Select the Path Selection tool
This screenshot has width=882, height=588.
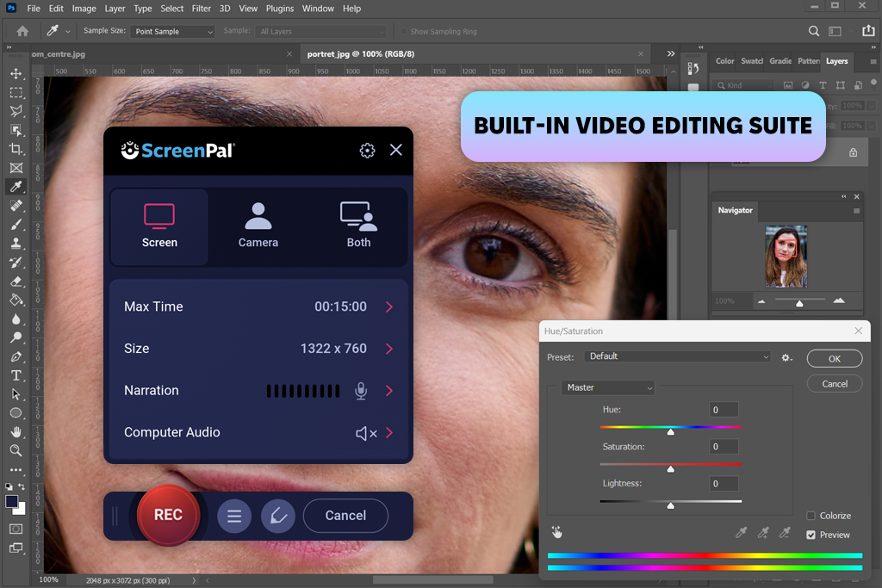(16, 394)
